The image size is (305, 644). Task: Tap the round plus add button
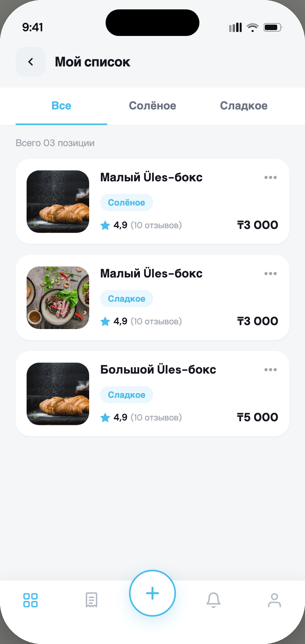click(x=152, y=593)
